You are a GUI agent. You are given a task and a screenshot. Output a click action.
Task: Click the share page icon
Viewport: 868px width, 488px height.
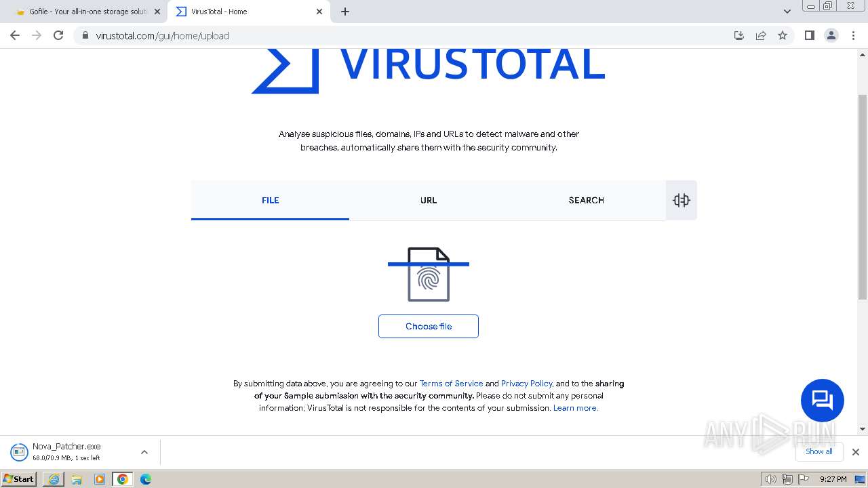pyautogui.click(x=761, y=35)
